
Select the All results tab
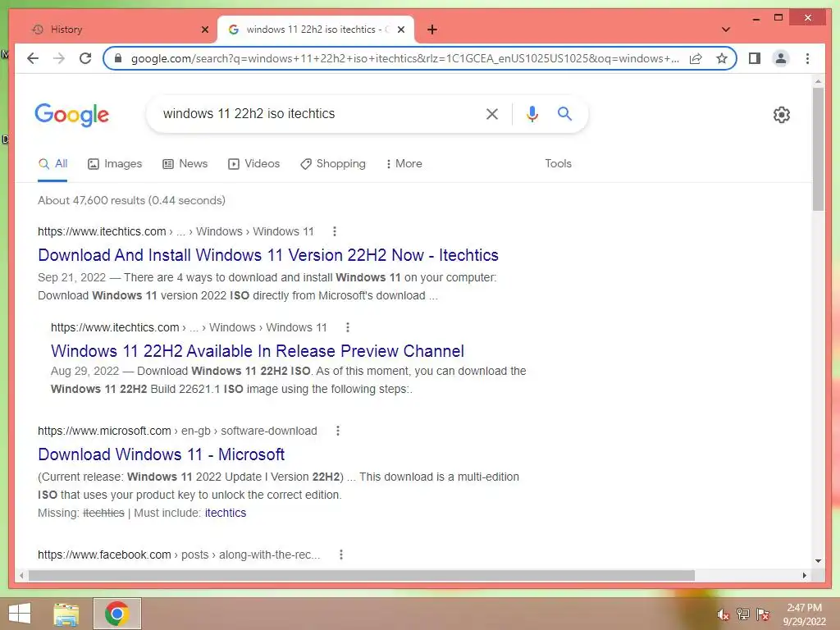pos(53,164)
